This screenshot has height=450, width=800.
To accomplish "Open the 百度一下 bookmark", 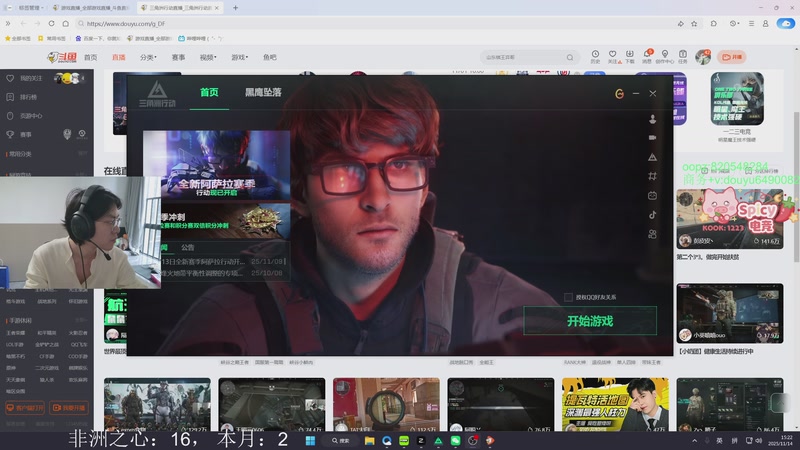I will [97, 38].
